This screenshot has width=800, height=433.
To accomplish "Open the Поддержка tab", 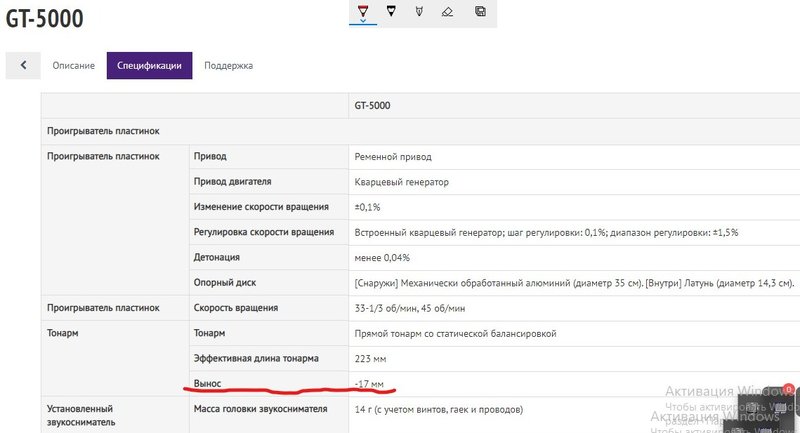I will pos(229,66).
